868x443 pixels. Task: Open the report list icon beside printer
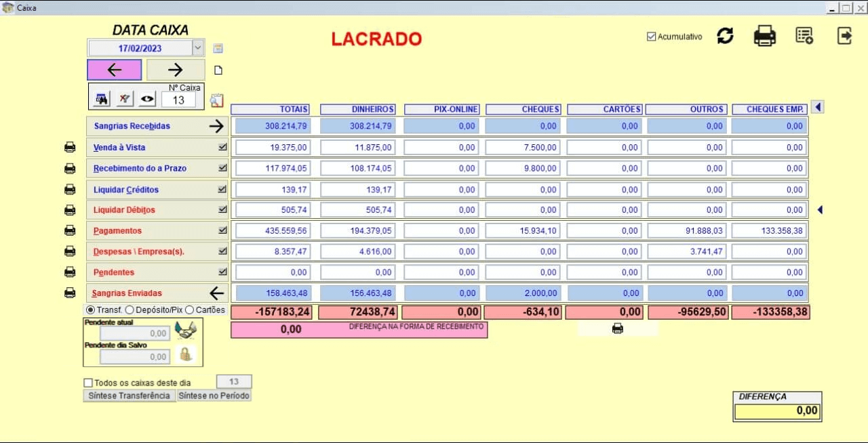(804, 36)
